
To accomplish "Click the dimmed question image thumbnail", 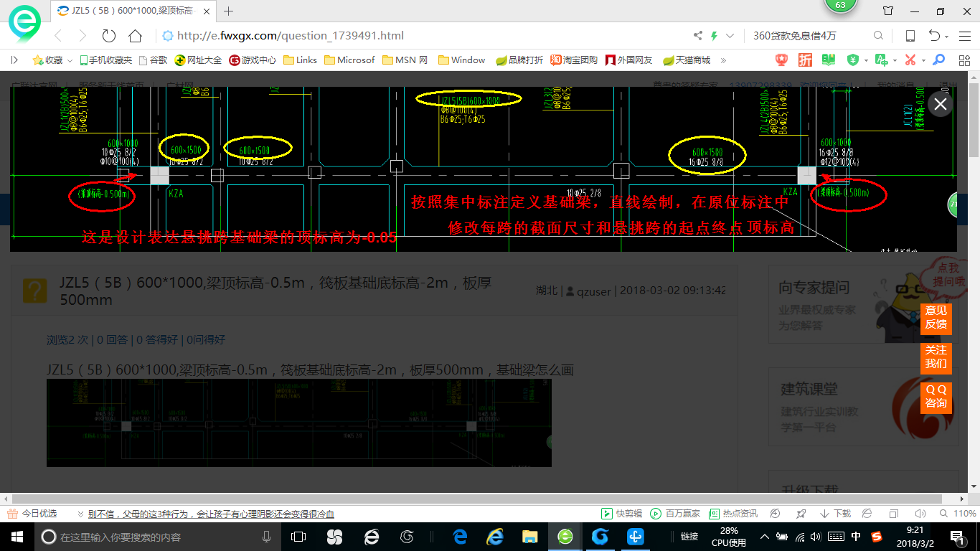I will [x=299, y=423].
